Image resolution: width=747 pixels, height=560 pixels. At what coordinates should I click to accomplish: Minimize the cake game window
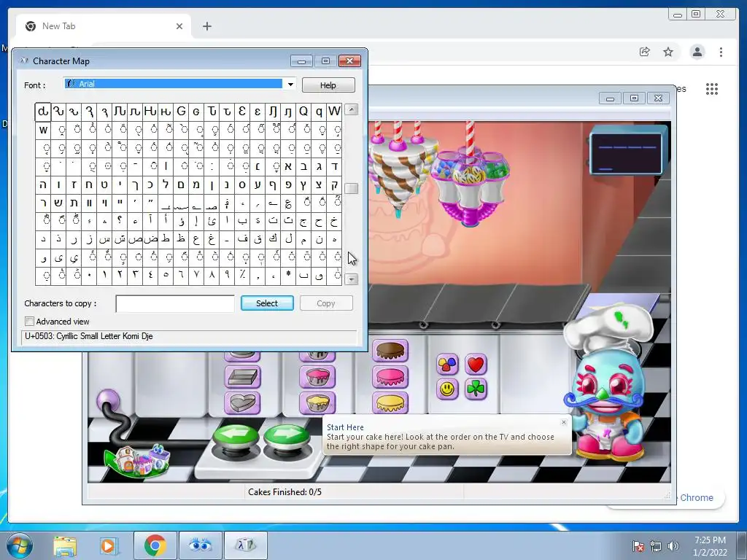611,98
